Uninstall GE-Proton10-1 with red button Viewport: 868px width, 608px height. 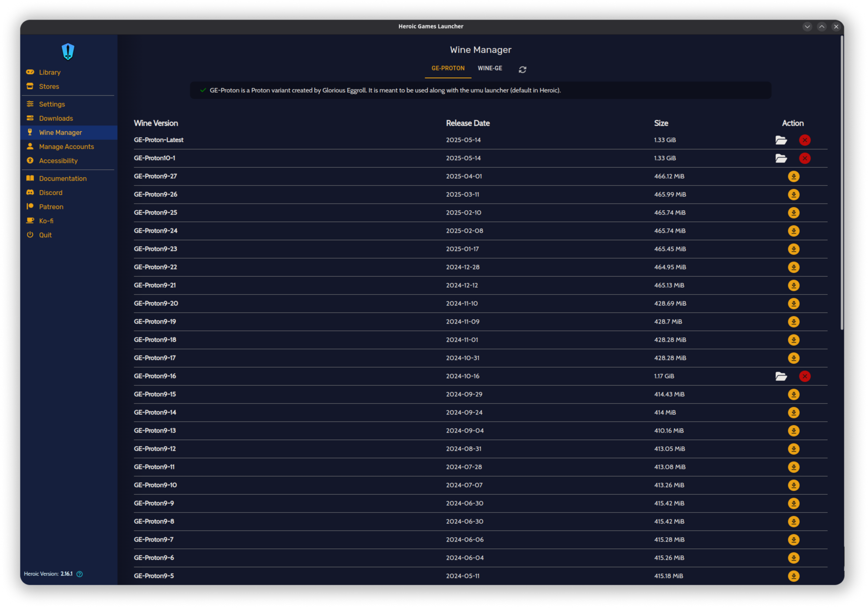(x=805, y=159)
